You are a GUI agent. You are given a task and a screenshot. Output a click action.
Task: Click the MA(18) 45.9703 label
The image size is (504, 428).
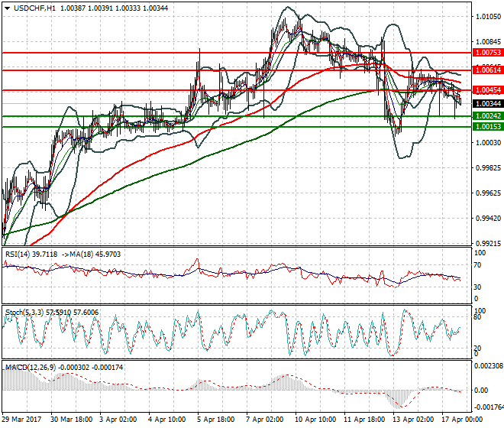pyautogui.click(x=95, y=255)
